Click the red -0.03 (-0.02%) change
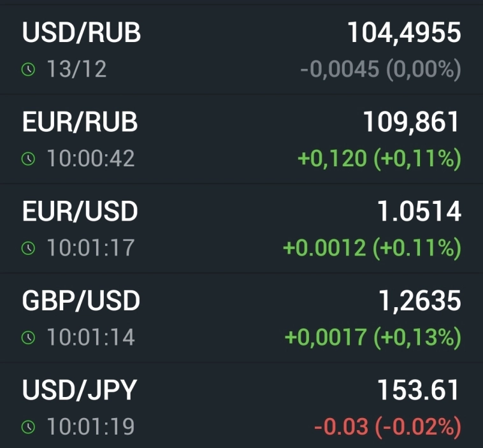The height and width of the screenshot is (448, 483). pyautogui.click(x=387, y=427)
